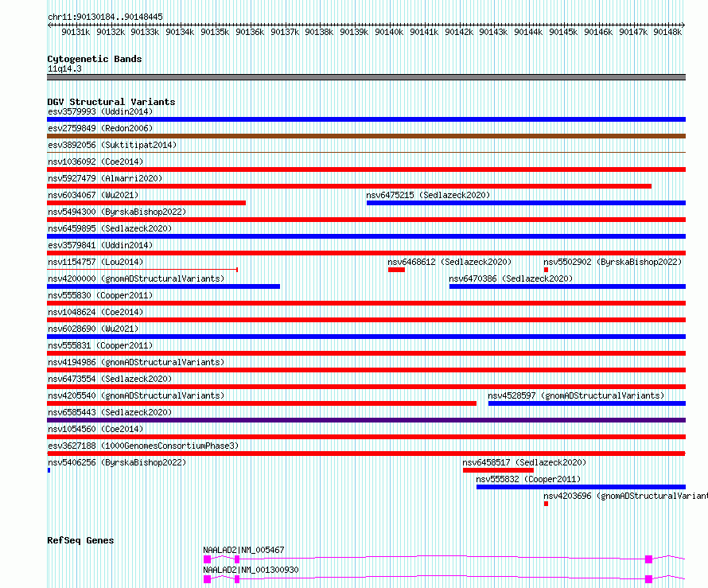This screenshot has width=708, height=588.
Task: Click the nsv5927479 (Almarri2020) variant bar
Action: coord(349,186)
